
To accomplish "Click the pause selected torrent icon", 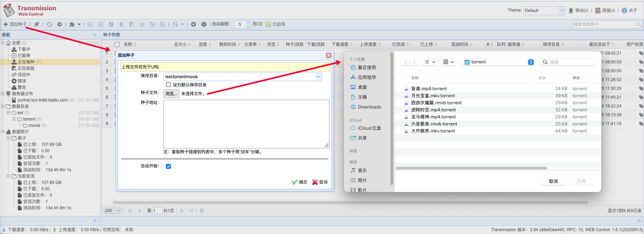I will click(x=101, y=24).
